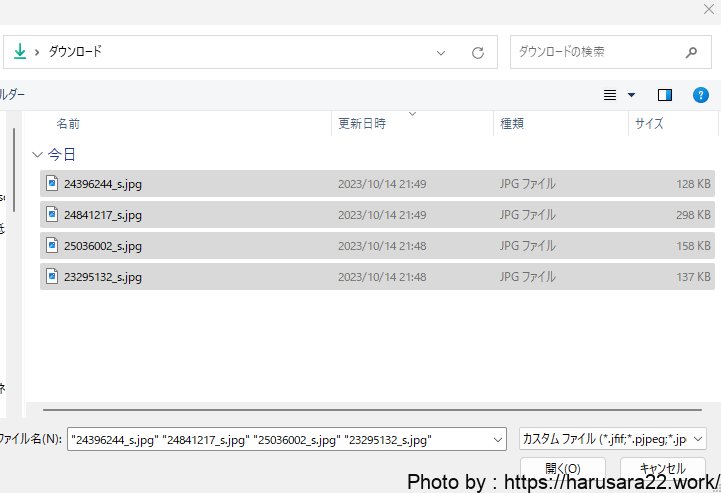
Task: Click the 開く(O) button
Action: (x=562, y=468)
